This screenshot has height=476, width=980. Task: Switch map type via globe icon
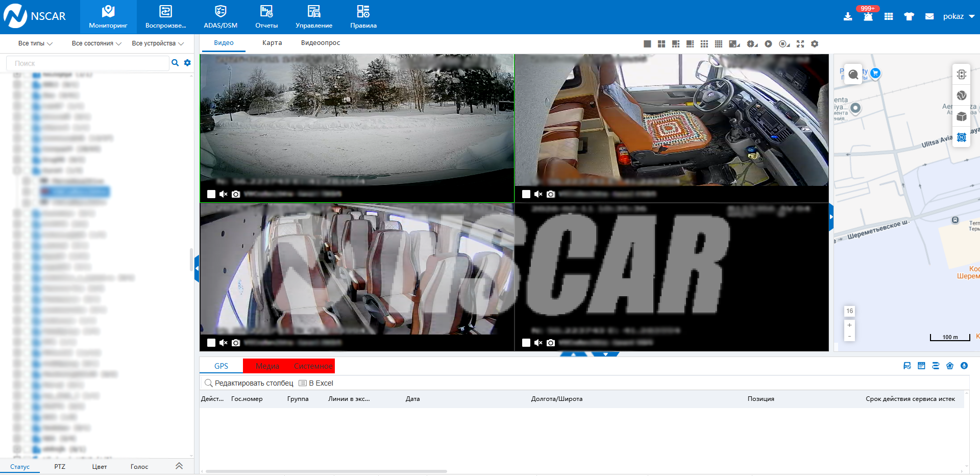tap(962, 96)
